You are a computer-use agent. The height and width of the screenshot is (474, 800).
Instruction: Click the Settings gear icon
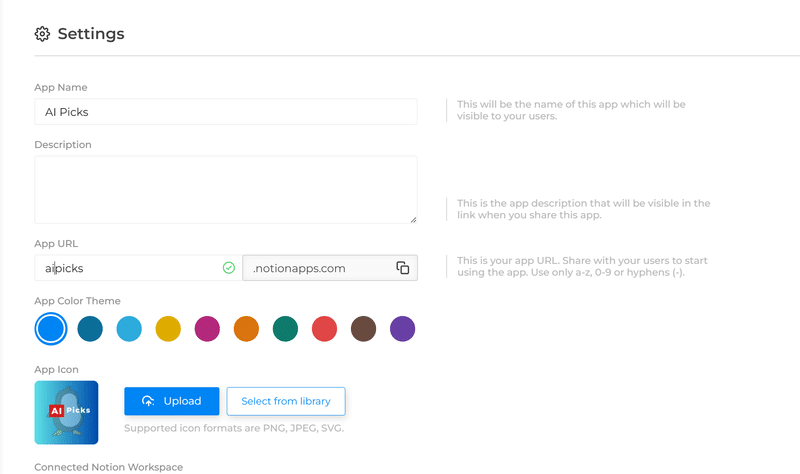point(42,34)
